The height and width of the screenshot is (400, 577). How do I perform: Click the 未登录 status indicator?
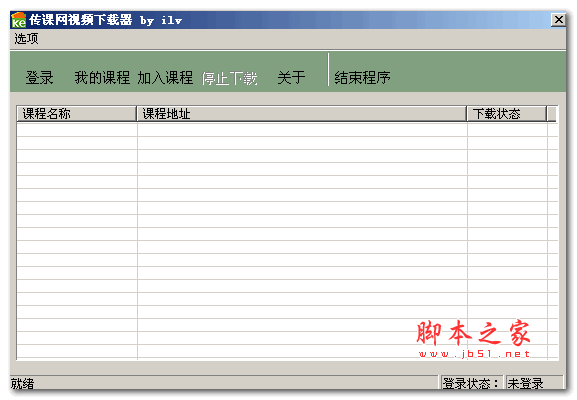click(525, 383)
